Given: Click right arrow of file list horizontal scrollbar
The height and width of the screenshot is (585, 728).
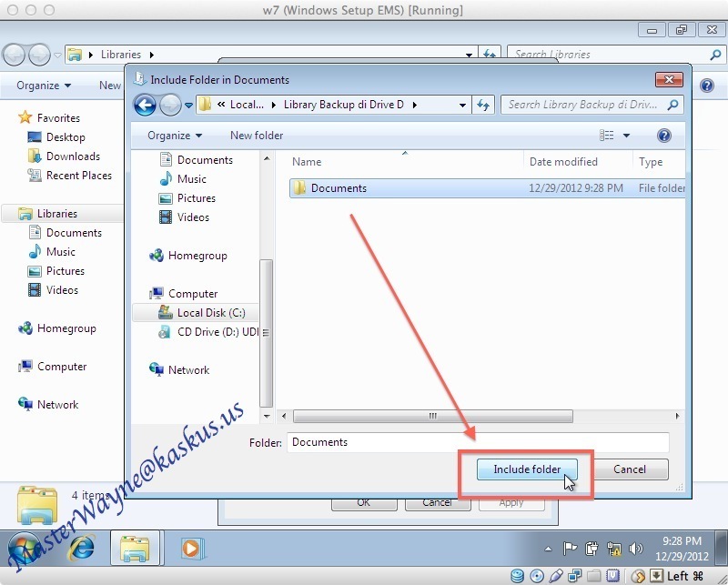Looking at the screenshot, I should point(677,416).
